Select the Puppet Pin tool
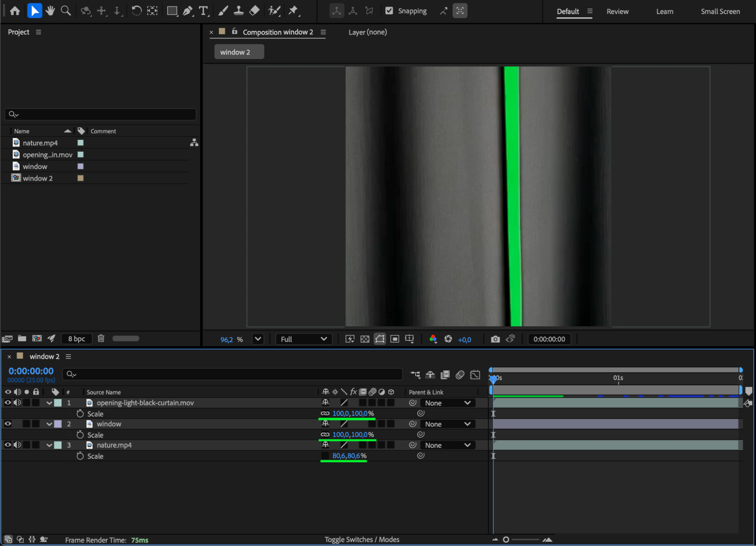The height and width of the screenshot is (546, 756). [293, 11]
